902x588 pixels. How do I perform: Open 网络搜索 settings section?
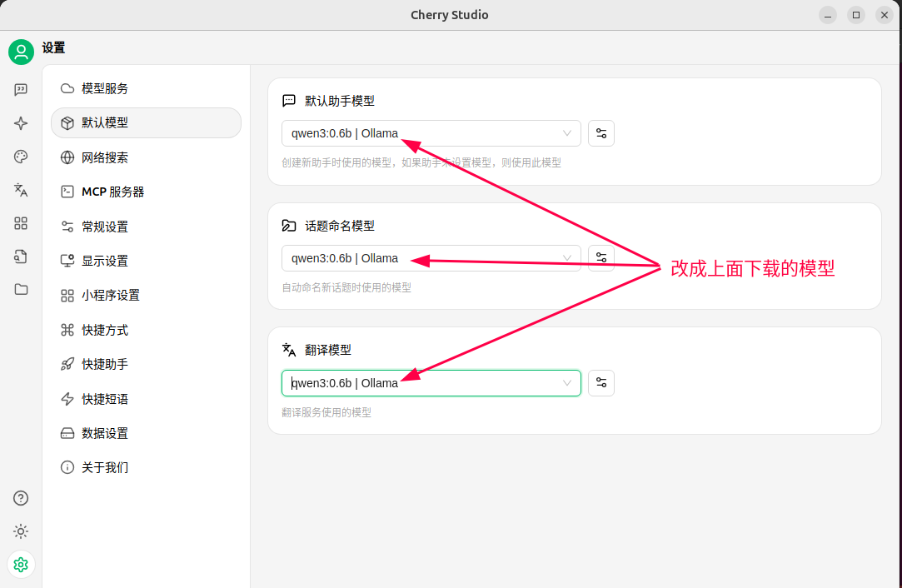146,157
